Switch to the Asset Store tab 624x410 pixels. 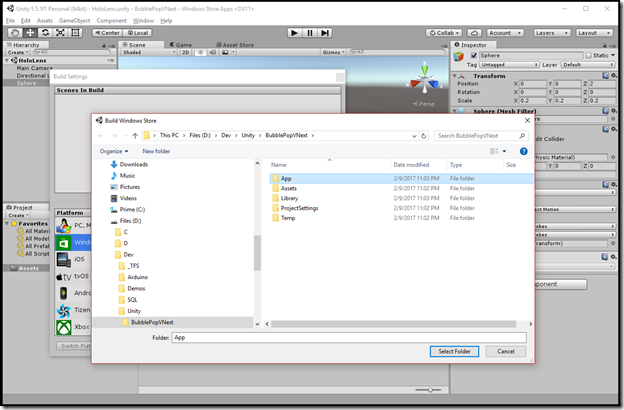click(x=235, y=45)
